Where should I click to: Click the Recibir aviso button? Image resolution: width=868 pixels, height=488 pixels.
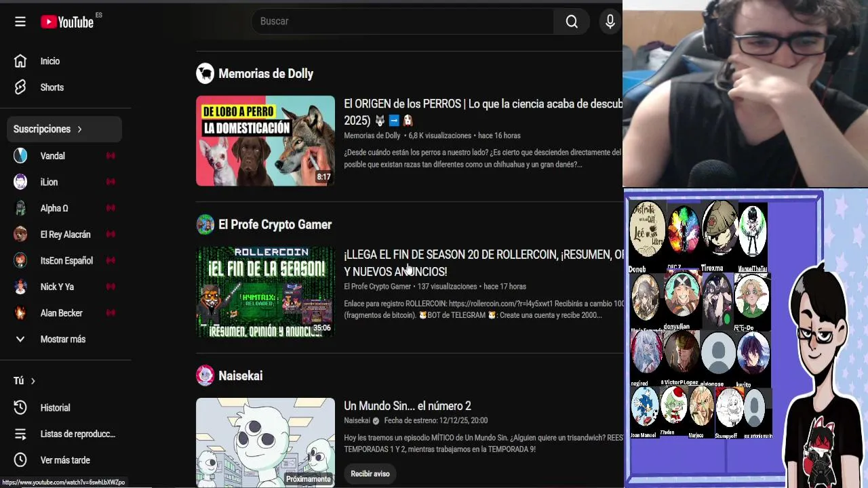coord(370,474)
